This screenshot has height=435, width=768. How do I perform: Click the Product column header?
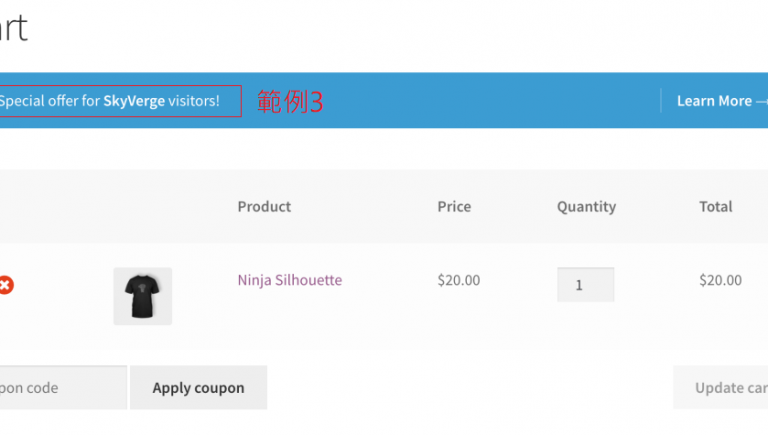(x=264, y=207)
